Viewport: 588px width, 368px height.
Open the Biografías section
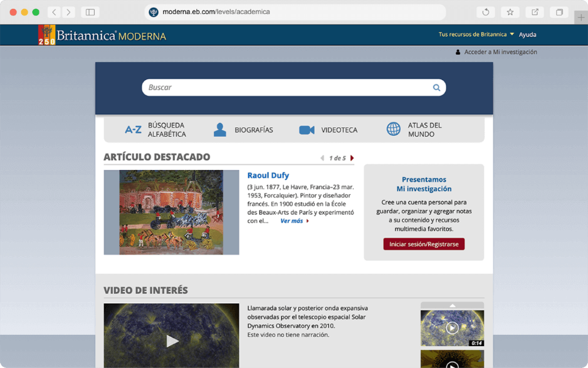pos(254,130)
